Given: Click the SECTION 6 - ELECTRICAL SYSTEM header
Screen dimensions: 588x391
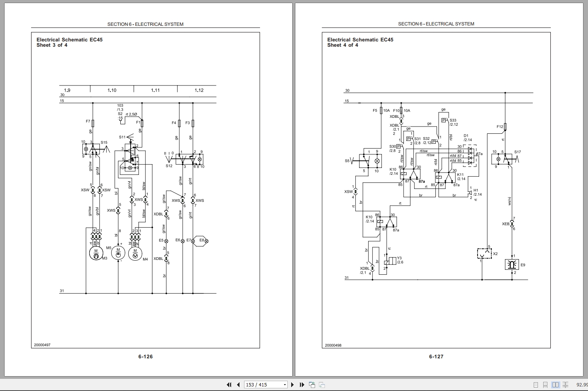Looking at the screenshot, I should click(x=145, y=24).
